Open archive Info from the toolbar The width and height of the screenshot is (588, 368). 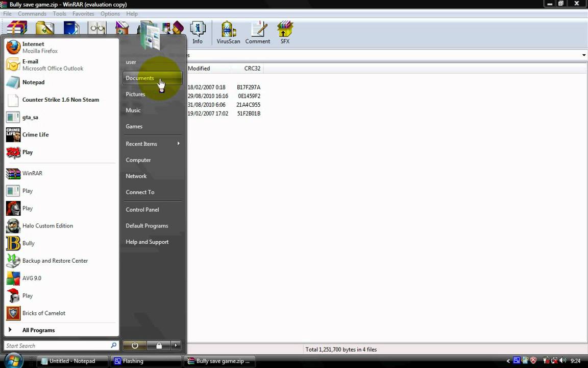[x=198, y=33]
